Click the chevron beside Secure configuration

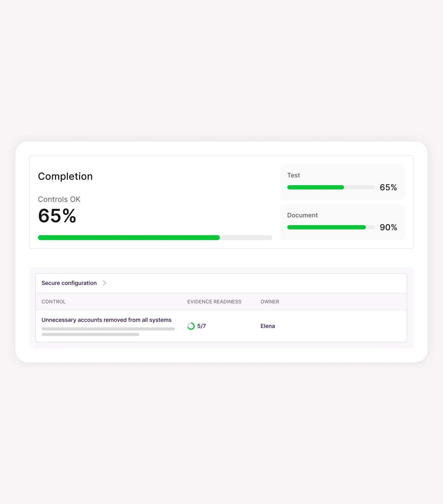pyautogui.click(x=105, y=283)
